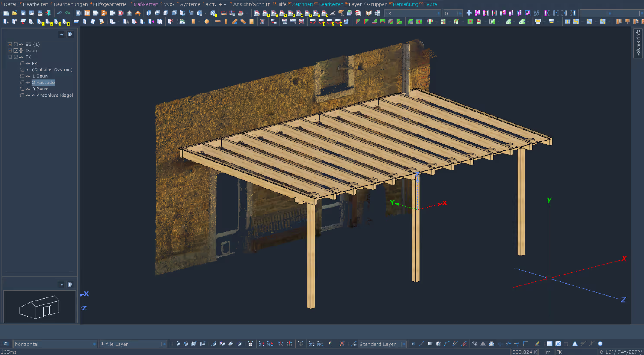Click the diagonal brace icon in the second row

tap(235, 22)
